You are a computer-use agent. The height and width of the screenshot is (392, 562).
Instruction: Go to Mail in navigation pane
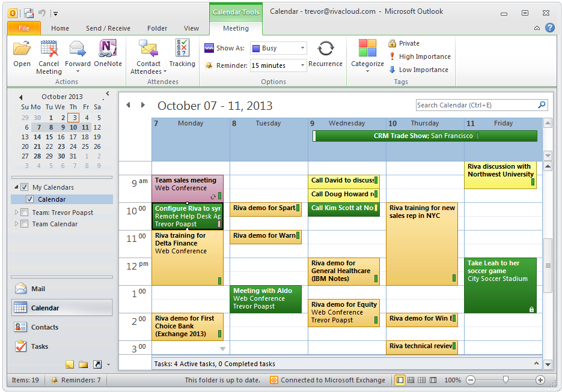click(x=62, y=289)
